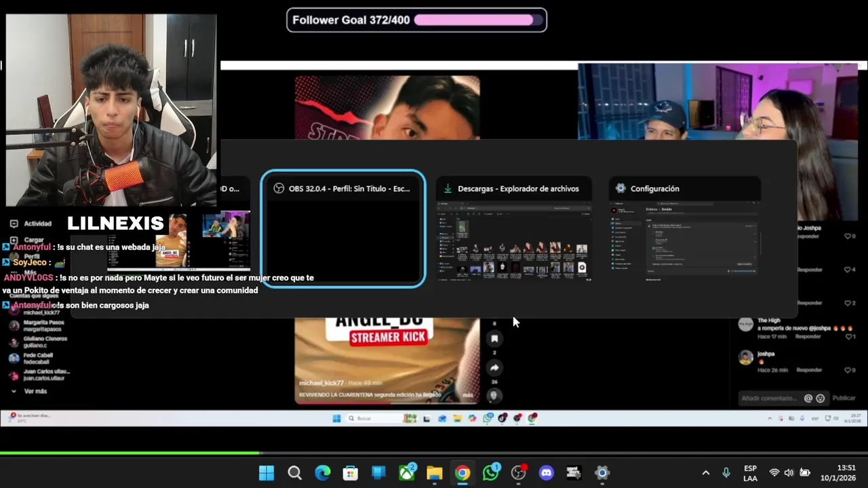Expand the video caption with más
The height and width of the screenshot is (488, 868).
point(467,394)
